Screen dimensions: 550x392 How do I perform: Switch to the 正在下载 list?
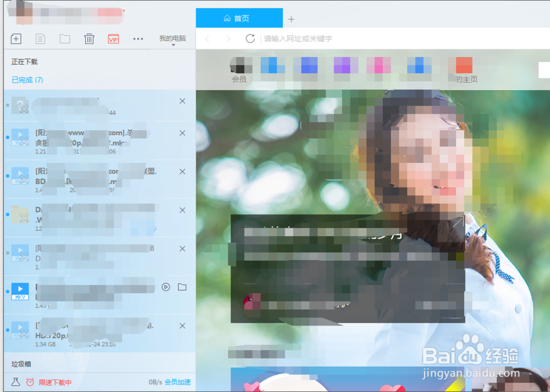24,62
